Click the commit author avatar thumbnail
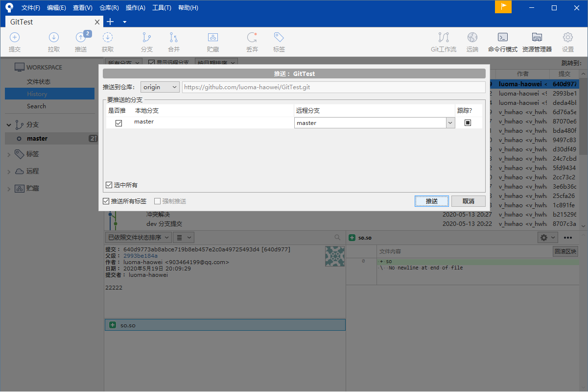Screen dimensions: 588x392 335,256
